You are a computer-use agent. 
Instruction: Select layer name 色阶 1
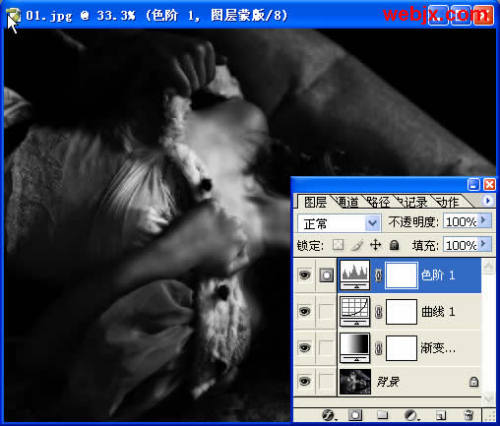[438, 275]
